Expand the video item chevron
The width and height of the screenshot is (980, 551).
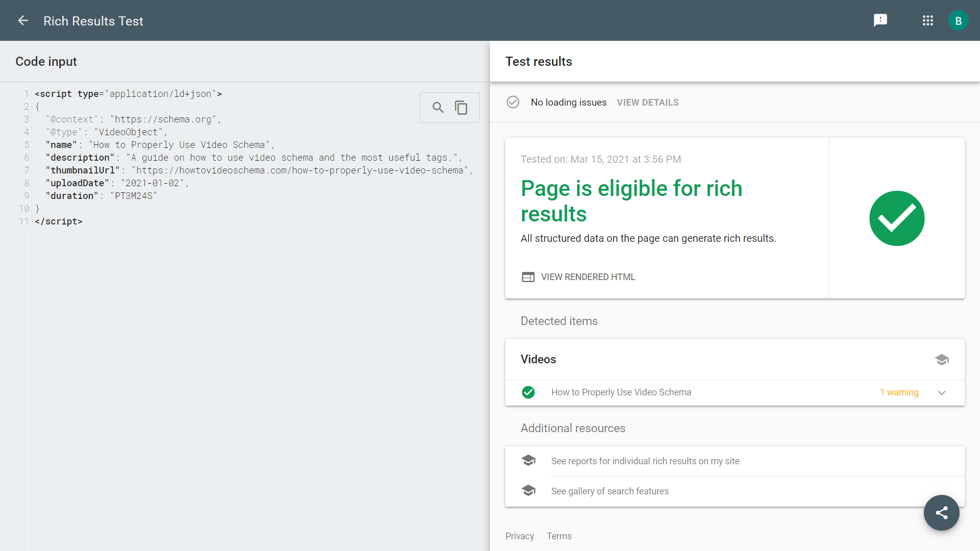pos(942,393)
